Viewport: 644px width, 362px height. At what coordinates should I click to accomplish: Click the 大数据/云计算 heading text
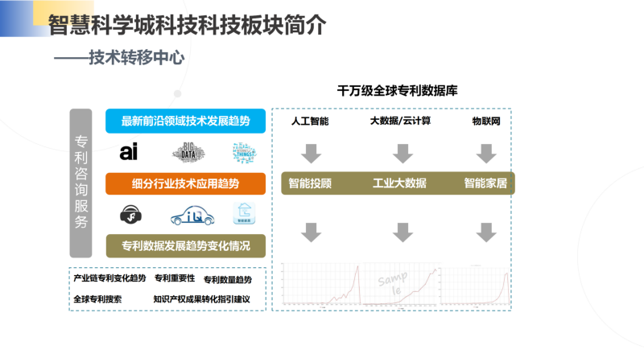pyautogui.click(x=400, y=121)
